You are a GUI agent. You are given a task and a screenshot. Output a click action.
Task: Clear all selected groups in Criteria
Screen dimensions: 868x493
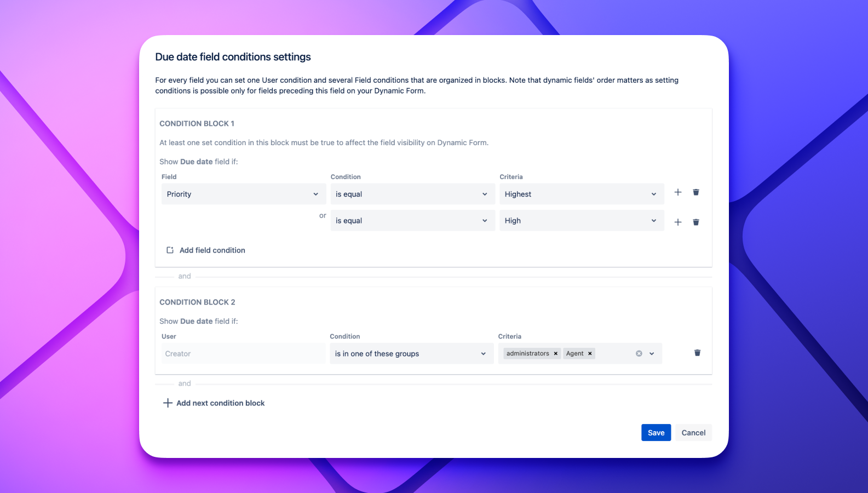(x=639, y=354)
